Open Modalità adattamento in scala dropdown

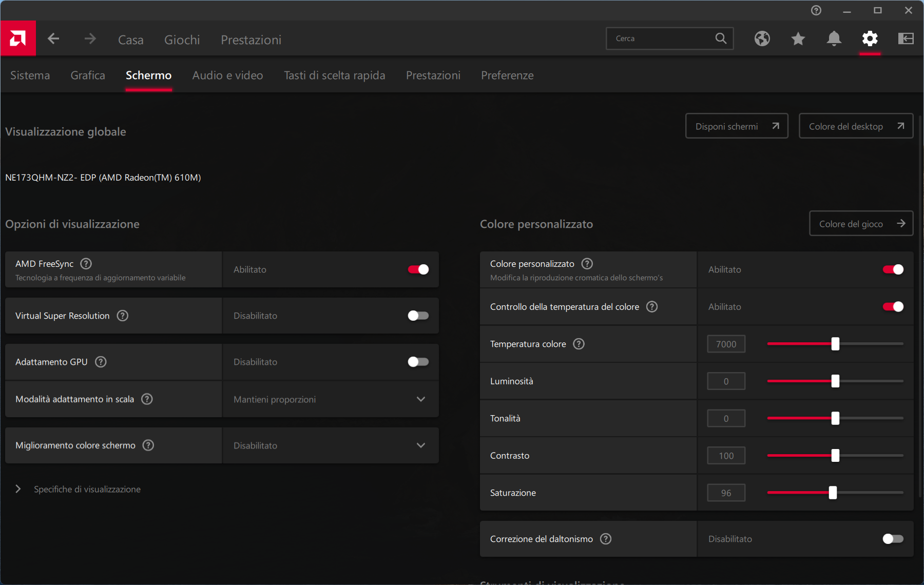pyautogui.click(x=330, y=399)
